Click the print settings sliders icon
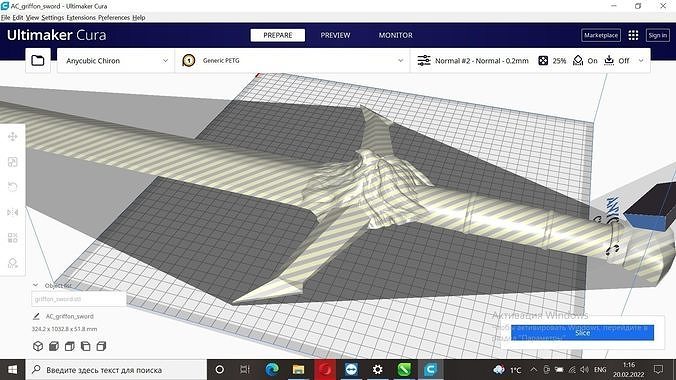The height and width of the screenshot is (380, 676). coord(424,61)
